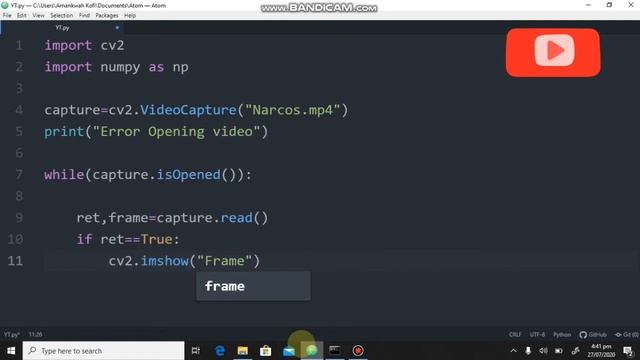Viewport: 640px width, 360px height.
Task: Click the 'isOpened' method on line 7
Action: (189, 175)
